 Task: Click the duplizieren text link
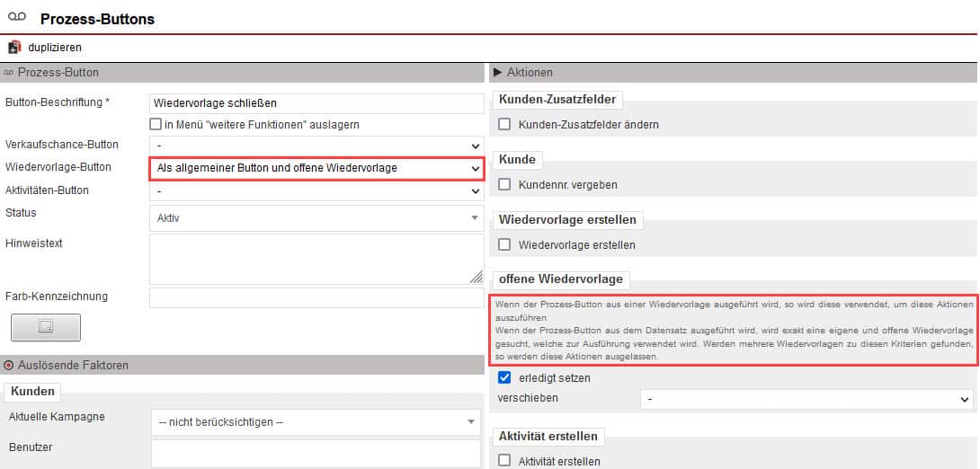[54, 48]
